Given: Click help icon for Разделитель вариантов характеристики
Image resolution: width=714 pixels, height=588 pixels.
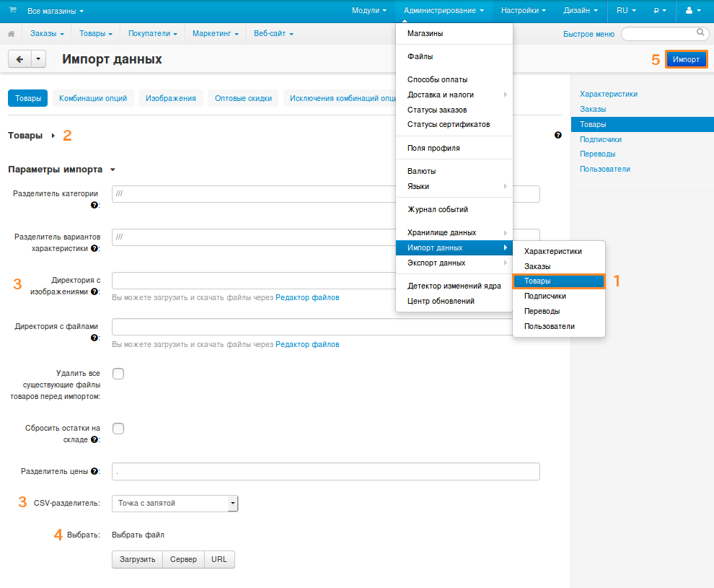Looking at the screenshot, I should (94, 248).
